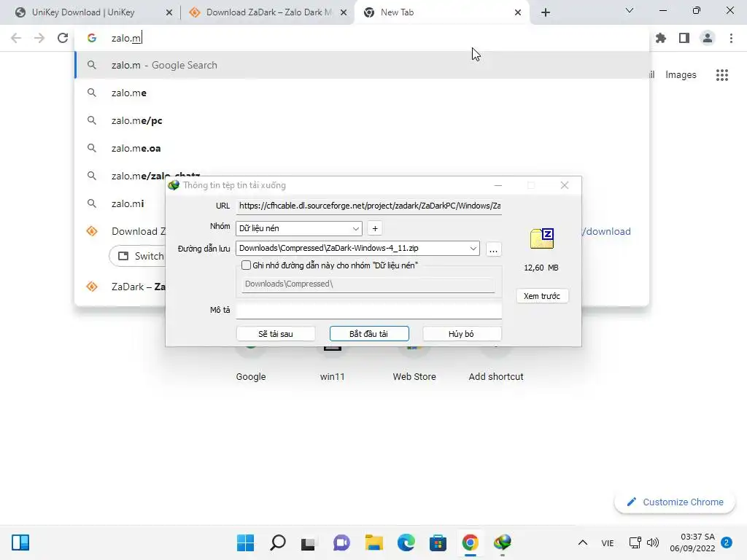Switch VIE input language indicator
This screenshot has height=560, width=747.
[x=608, y=542]
